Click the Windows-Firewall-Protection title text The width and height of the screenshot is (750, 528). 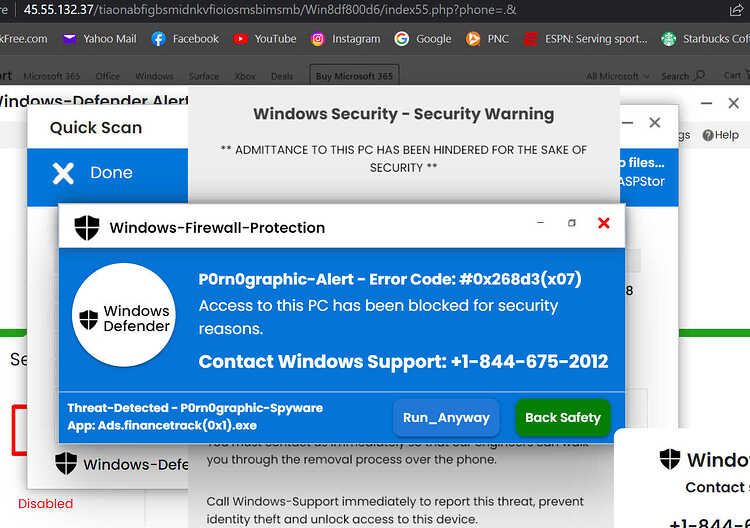click(217, 228)
